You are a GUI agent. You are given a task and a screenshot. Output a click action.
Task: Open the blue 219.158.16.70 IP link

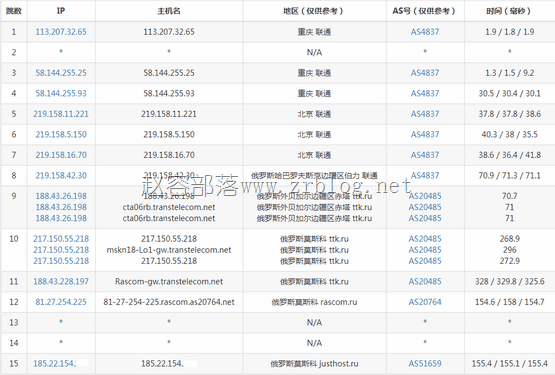61,155
